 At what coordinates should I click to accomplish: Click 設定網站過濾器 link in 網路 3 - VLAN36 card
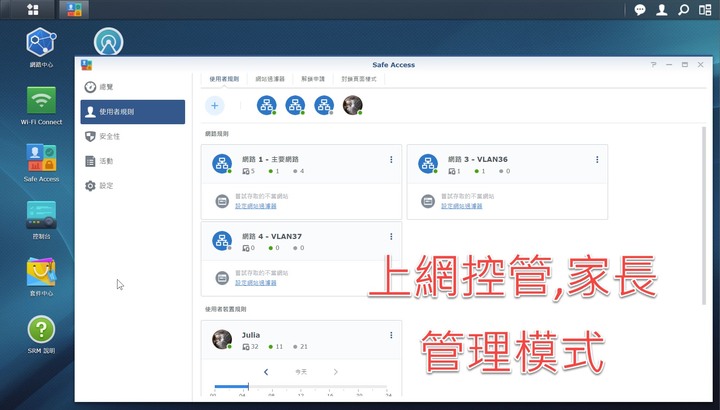tap(461, 206)
